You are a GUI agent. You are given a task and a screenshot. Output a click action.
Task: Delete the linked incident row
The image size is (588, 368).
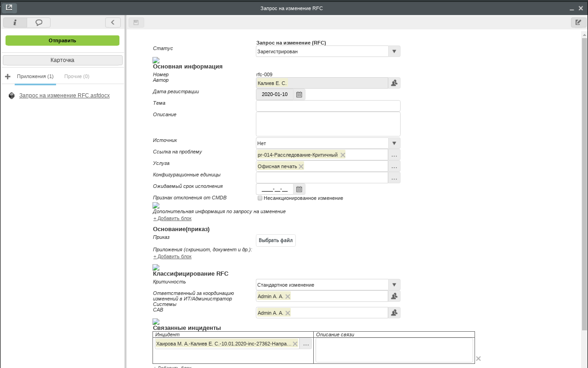(478, 358)
